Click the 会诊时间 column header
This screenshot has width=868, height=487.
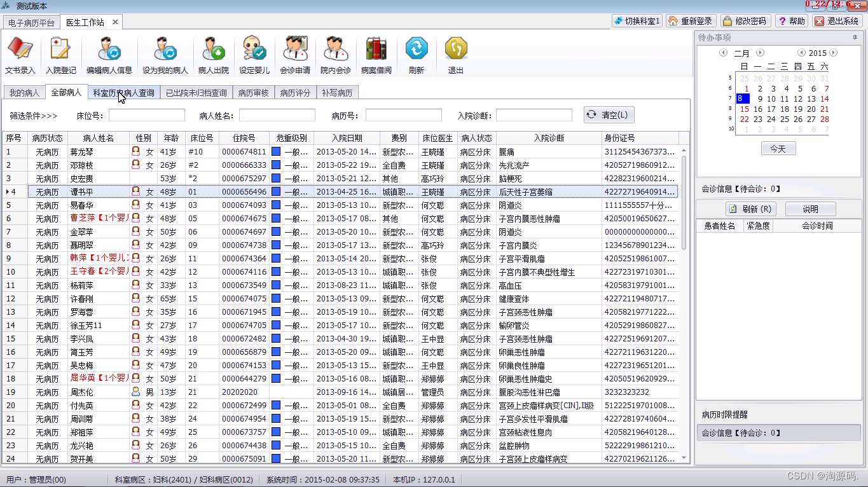pos(817,226)
